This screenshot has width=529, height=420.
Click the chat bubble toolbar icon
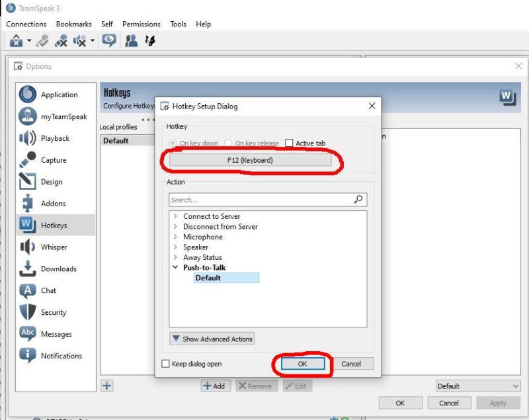click(109, 40)
